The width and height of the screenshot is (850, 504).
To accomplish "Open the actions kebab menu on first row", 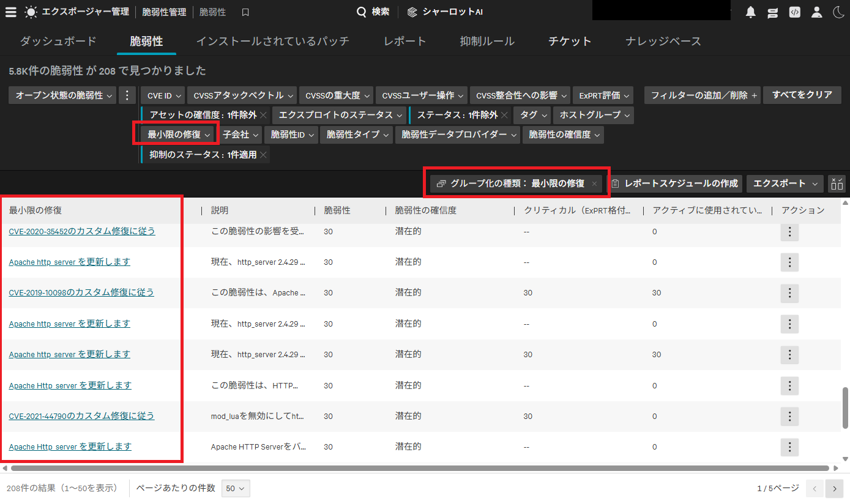I will coord(789,232).
